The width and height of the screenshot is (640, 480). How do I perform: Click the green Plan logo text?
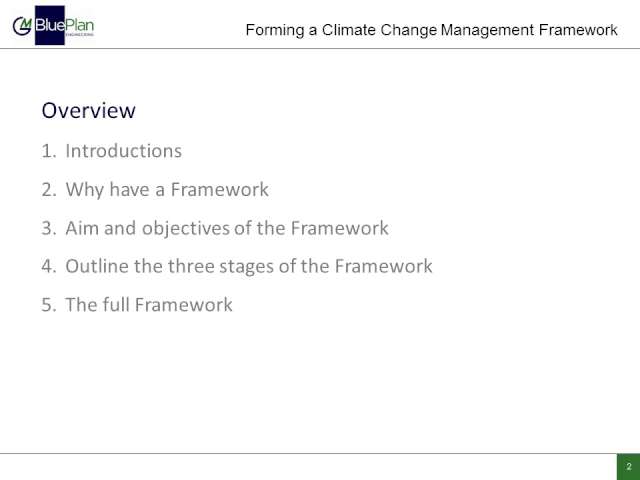coord(80,25)
